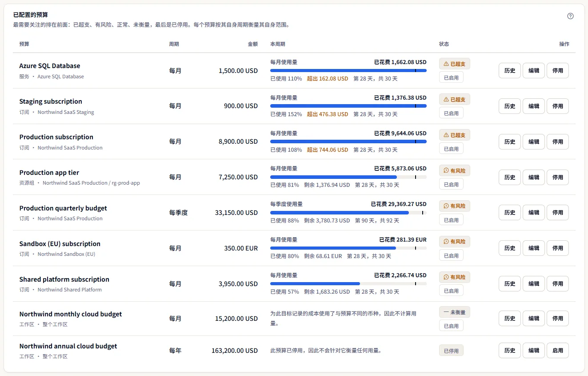Click the 163,200.00 USD amount cell

tap(235, 351)
